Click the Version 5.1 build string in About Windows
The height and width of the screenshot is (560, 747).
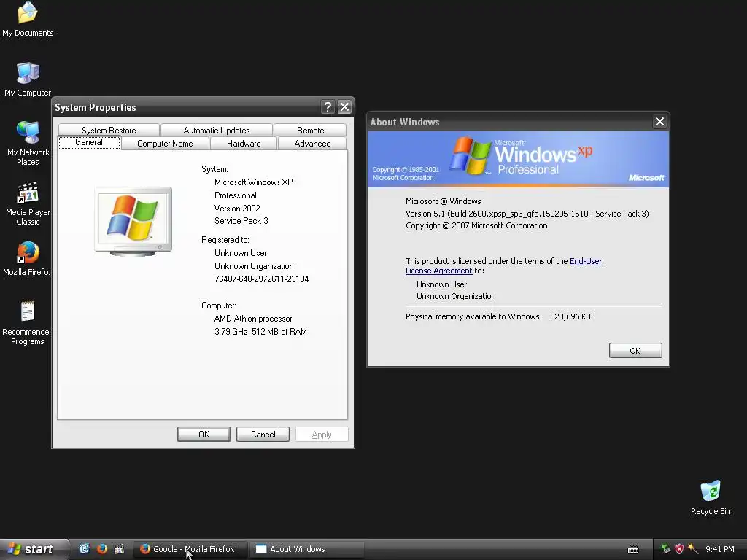[x=527, y=214]
